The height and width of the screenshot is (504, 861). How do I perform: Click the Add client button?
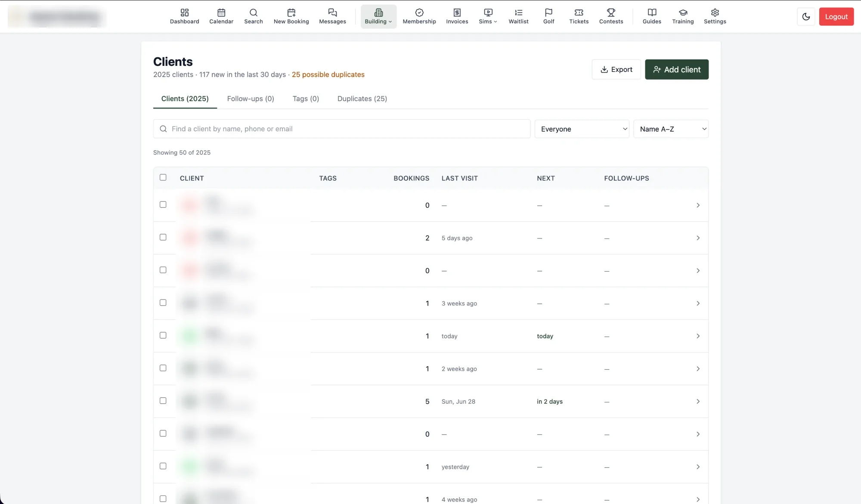coord(676,69)
